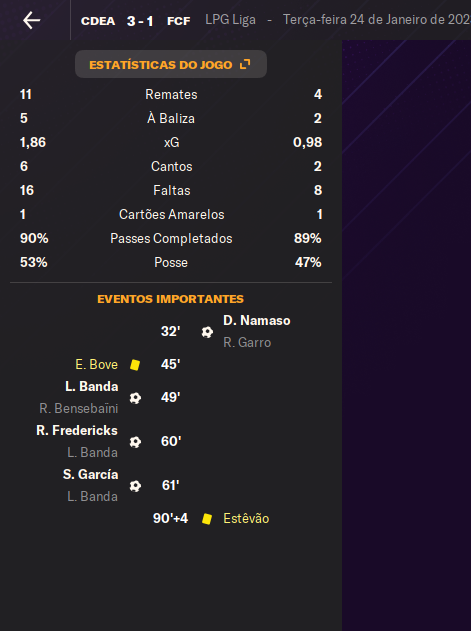Viewport: 471px width, 631px height.
Task: Click FCF team name in header
Action: coord(178,21)
